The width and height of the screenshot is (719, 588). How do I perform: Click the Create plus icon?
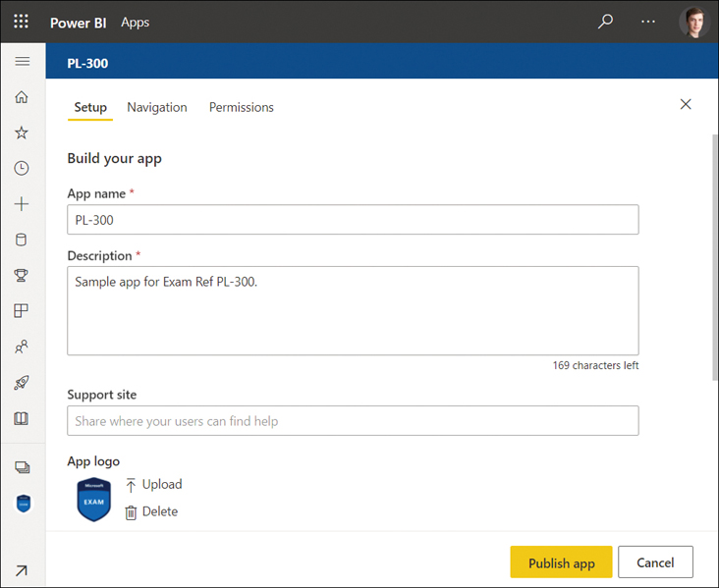tap(22, 204)
